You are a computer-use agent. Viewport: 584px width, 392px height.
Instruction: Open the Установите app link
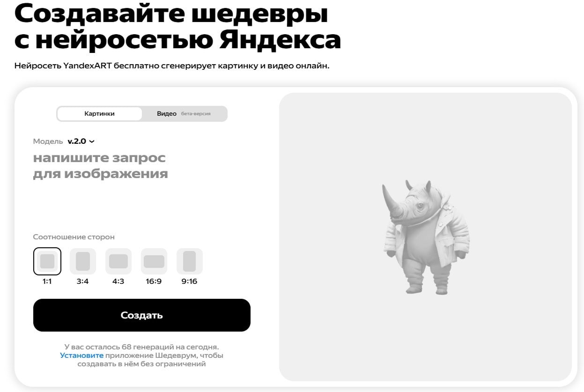[x=81, y=355]
